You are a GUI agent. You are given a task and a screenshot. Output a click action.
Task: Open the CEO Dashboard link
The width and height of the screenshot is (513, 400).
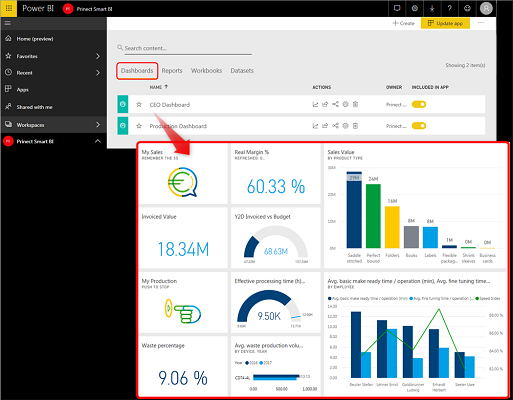click(170, 105)
